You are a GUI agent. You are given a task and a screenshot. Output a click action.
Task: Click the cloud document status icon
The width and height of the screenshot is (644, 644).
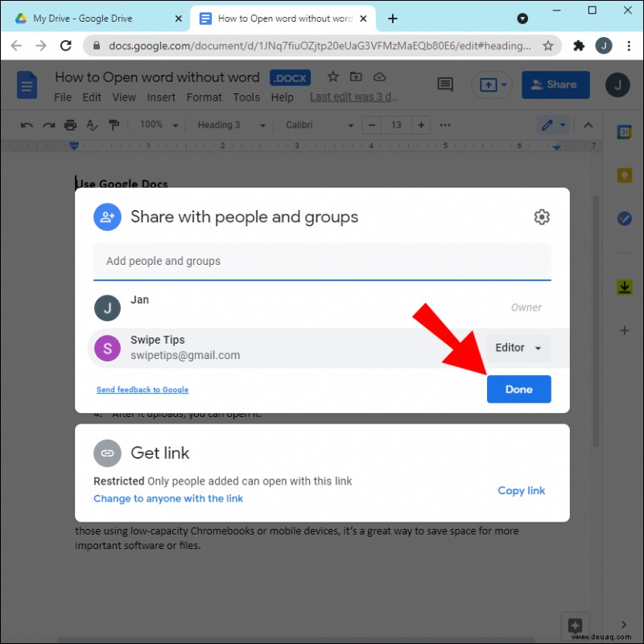[x=379, y=76]
